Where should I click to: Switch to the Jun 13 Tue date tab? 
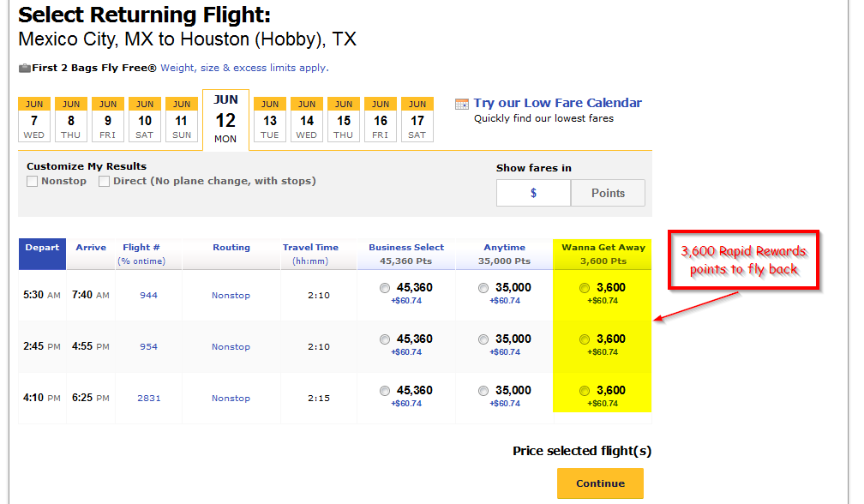pos(270,119)
